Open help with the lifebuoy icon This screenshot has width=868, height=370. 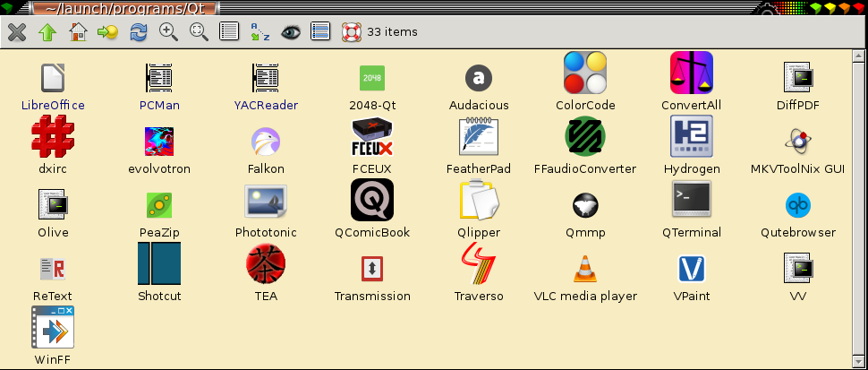351,31
